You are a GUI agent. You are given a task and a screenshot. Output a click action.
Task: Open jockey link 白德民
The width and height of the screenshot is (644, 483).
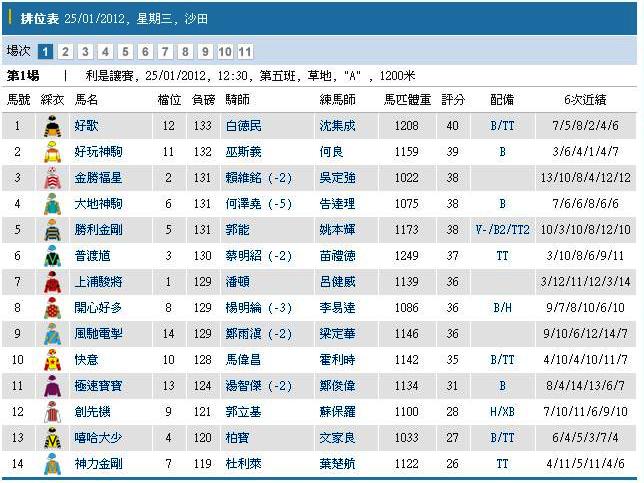(x=243, y=126)
